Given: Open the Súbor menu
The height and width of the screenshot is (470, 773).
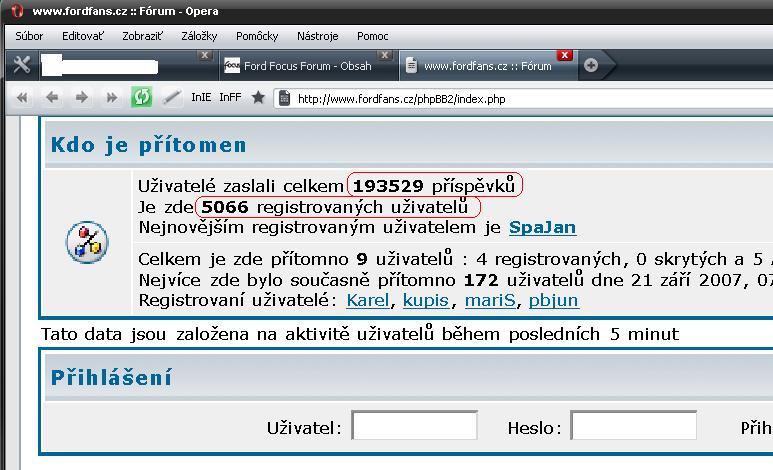Looking at the screenshot, I should click(30, 36).
